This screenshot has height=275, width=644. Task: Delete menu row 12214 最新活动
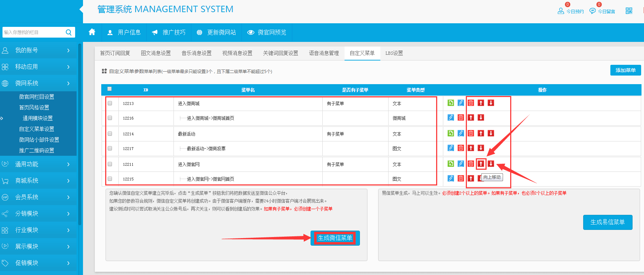[471, 134]
